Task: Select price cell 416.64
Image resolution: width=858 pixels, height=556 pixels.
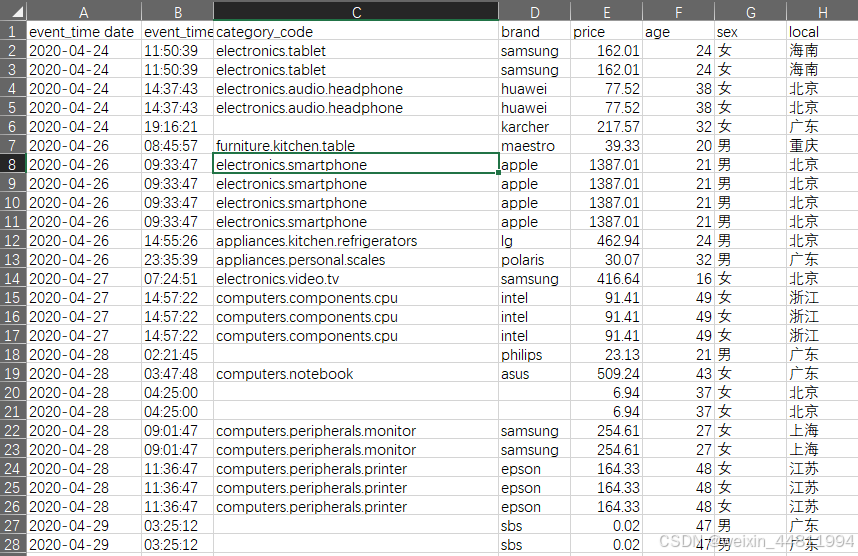Action: pyautogui.click(x=606, y=279)
